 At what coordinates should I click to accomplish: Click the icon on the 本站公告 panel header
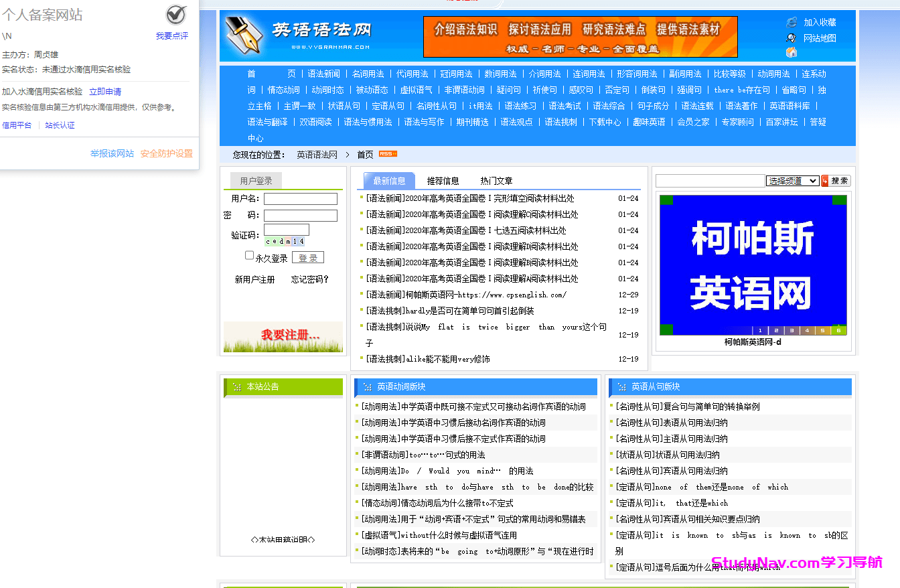[x=237, y=386]
